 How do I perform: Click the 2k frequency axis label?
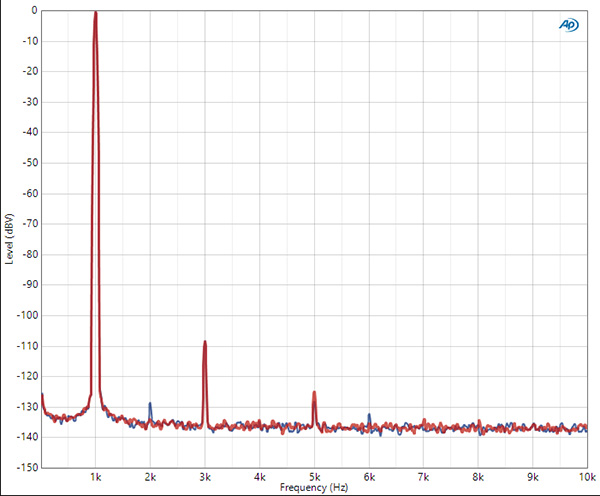coord(150,477)
